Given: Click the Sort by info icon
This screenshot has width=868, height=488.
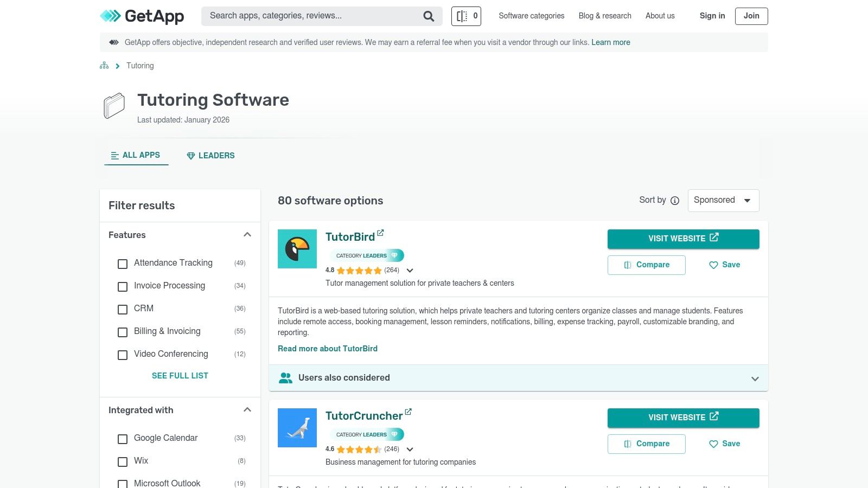Looking at the screenshot, I should (674, 201).
